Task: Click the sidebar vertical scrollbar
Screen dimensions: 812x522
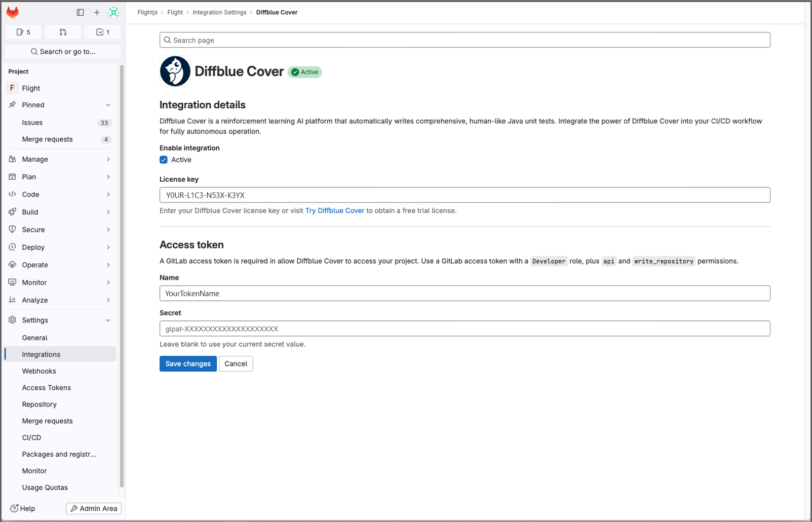Action: pyautogui.click(x=122, y=276)
